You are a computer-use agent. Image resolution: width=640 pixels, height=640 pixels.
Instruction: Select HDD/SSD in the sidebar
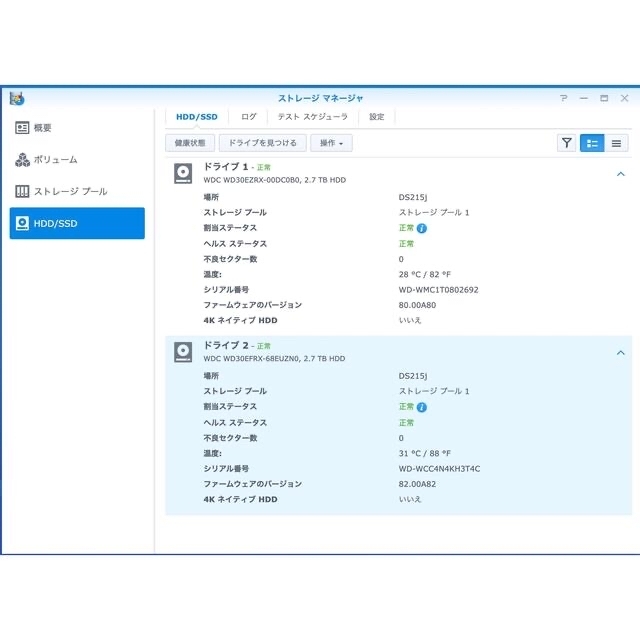(77, 223)
